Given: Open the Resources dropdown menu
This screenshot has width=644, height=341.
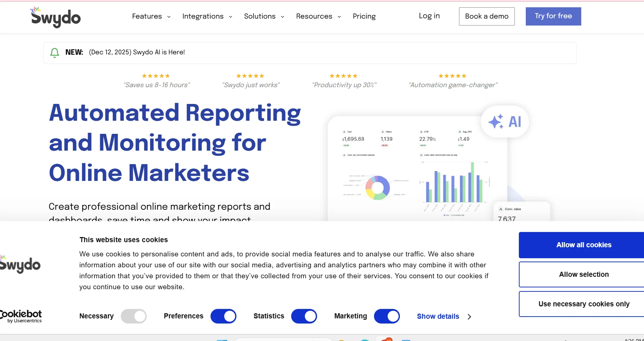Looking at the screenshot, I should 319,16.
